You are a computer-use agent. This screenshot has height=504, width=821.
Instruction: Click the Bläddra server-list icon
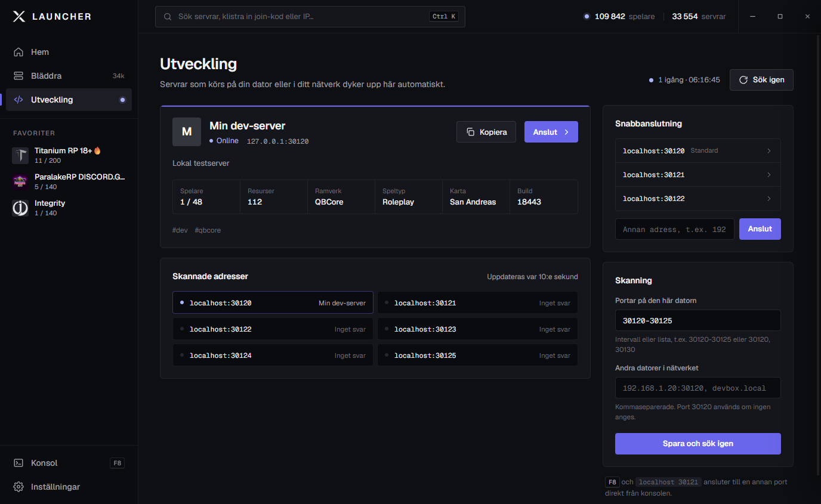click(18, 76)
